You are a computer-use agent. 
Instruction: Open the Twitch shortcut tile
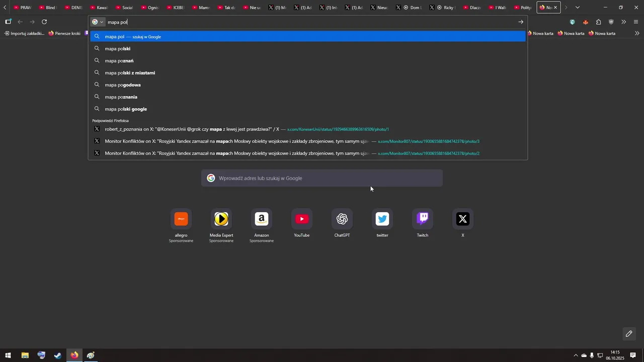(423, 219)
